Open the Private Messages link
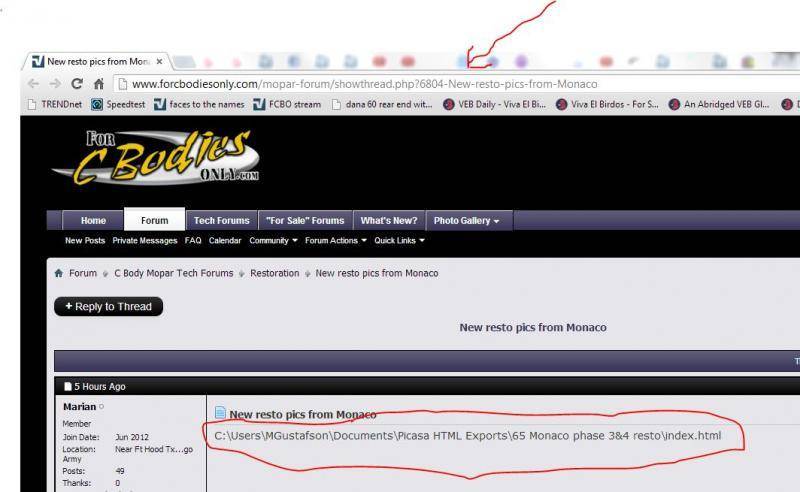The height and width of the screenshot is (492, 800). point(144,241)
